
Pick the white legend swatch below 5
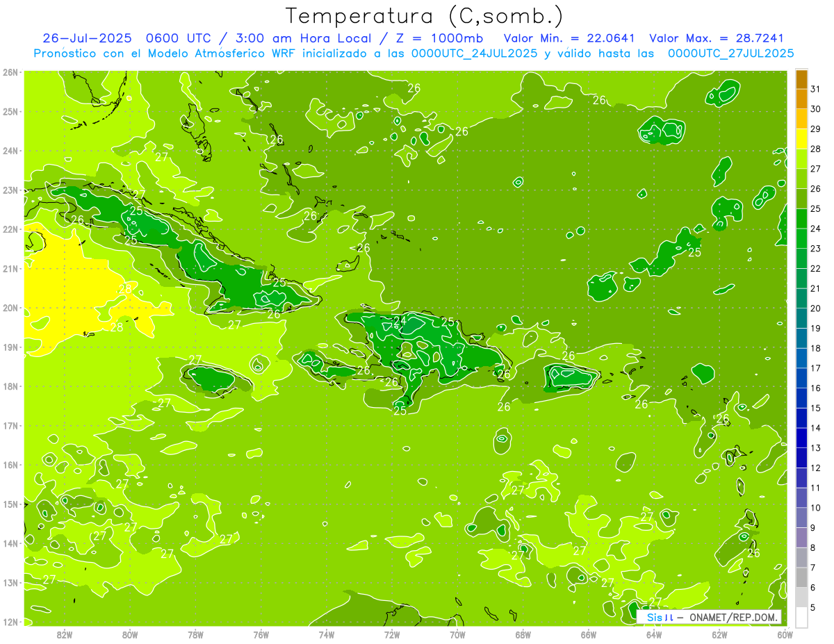pos(801,617)
